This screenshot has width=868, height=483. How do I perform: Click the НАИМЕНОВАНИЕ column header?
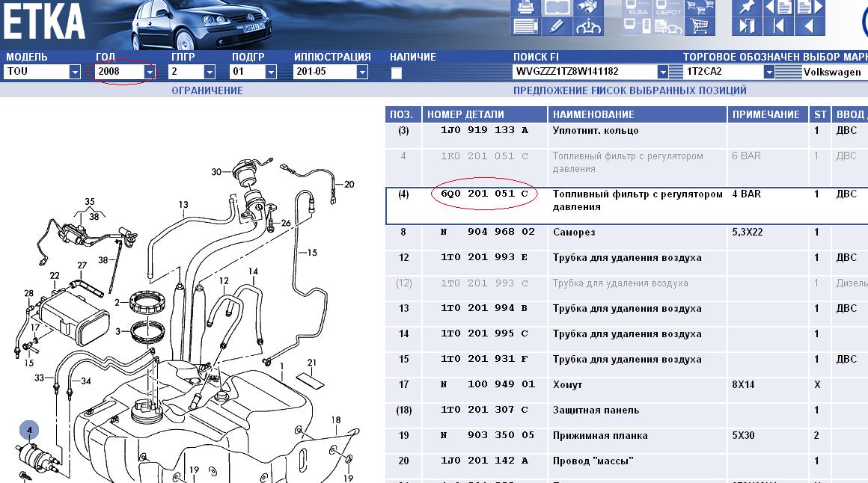pyautogui.click(x=593, y=114)
